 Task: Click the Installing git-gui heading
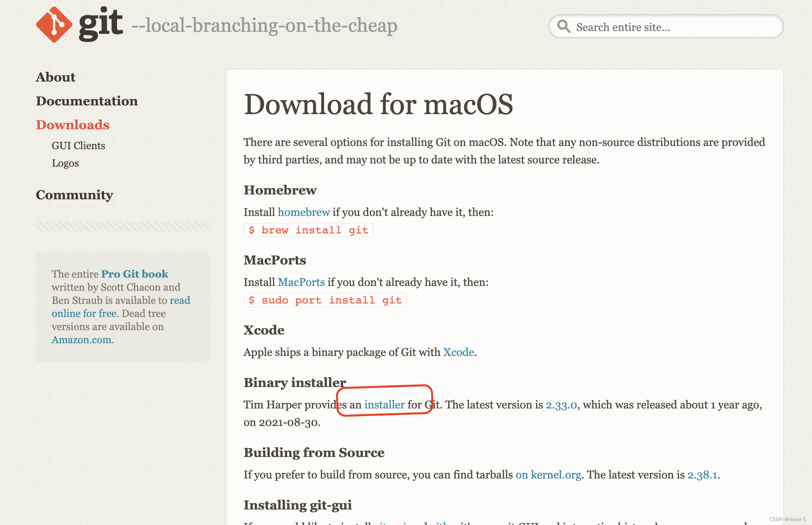coord(298,505)
